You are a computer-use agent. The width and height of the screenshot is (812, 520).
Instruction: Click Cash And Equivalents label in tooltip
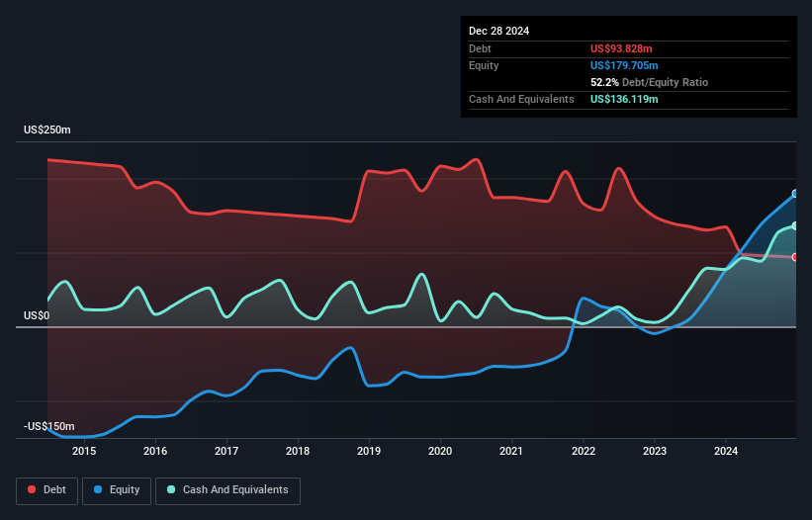point(521,99)
